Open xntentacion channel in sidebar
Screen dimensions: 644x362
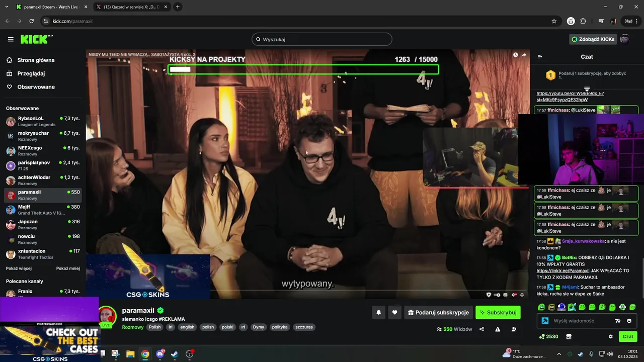(x=43, y=254)
